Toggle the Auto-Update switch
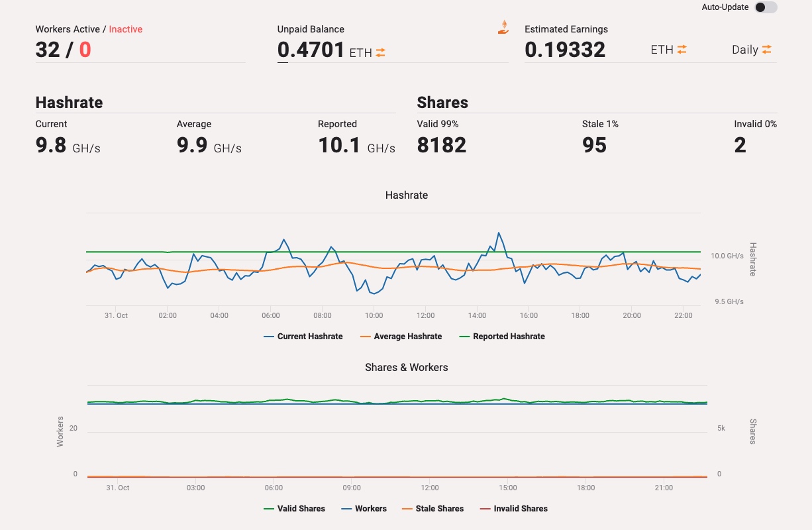 click(766, 7)
